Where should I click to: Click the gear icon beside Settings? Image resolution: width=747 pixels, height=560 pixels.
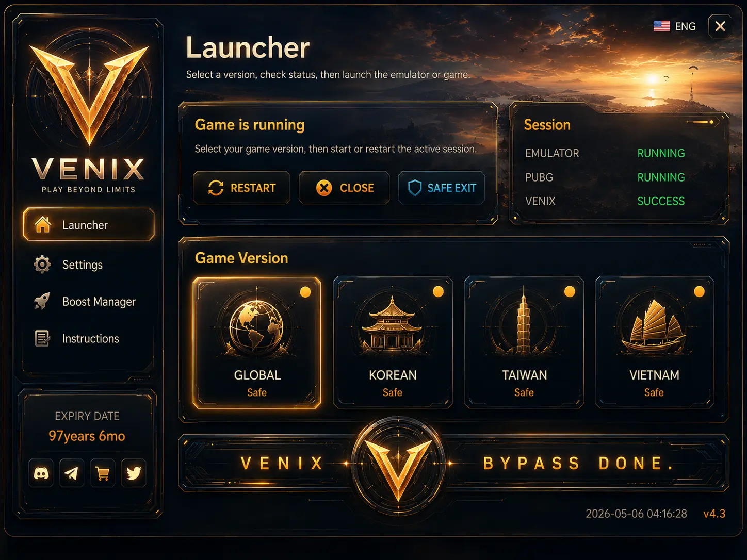tap(42, 265)
